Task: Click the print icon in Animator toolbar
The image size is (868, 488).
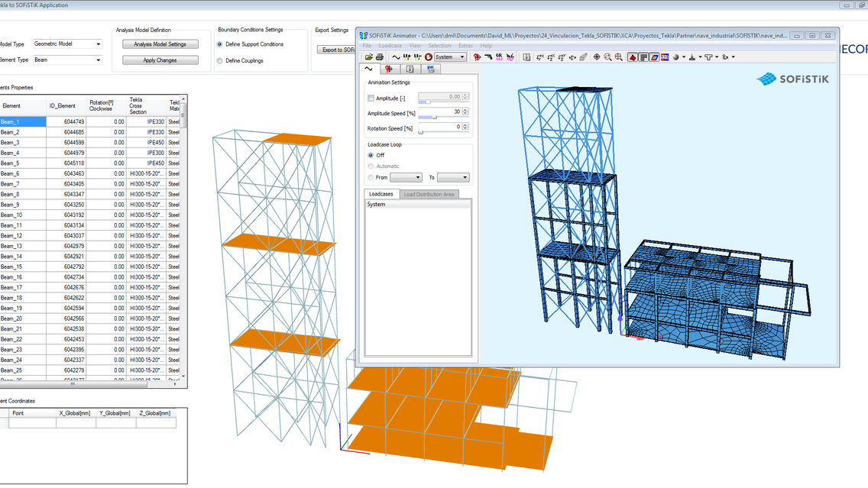Action: tap(380, 57)
